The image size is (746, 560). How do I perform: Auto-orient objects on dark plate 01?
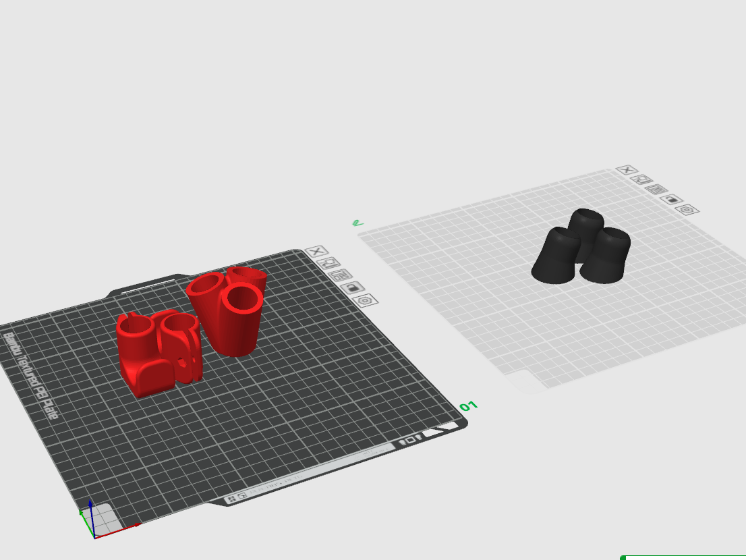tap(329, 263)
